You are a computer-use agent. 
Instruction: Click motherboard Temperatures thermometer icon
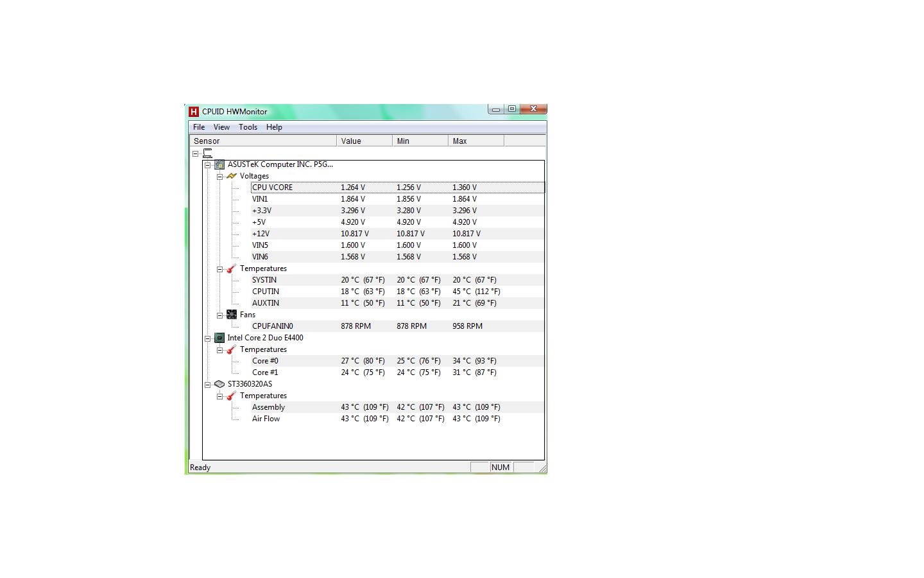232,268
